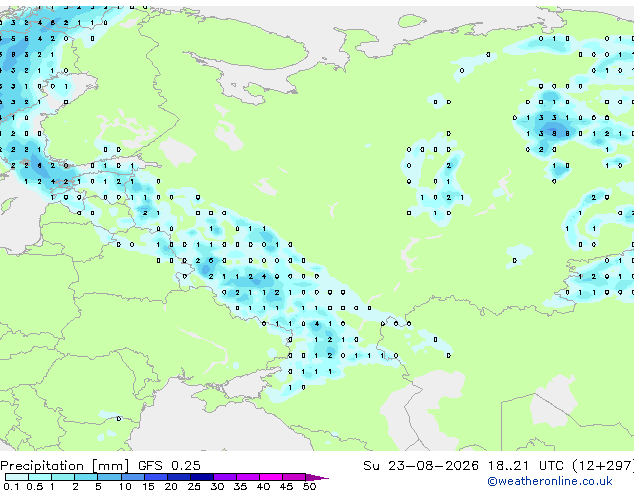Choose the 10–15 mm legend swatch
634x490 pixels.
pos(132,477)
